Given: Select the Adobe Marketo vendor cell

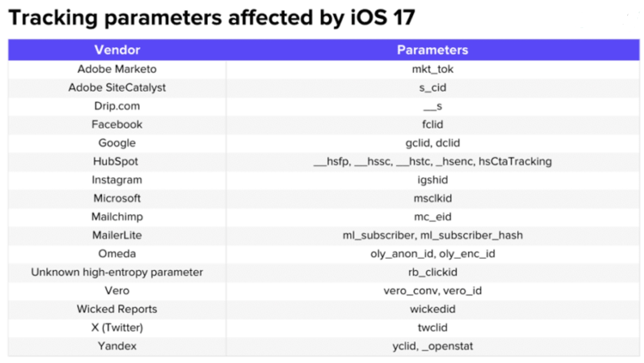Looking at the screenshot, I should pos(117,69).
